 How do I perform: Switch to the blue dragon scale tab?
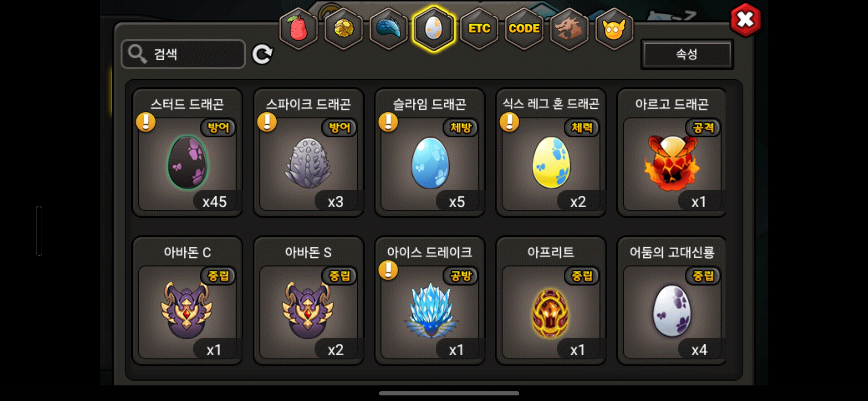point(389,29)
